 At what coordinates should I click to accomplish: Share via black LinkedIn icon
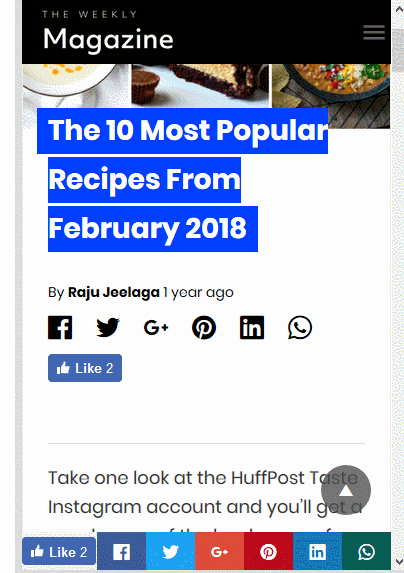click(x=252, y=327)
